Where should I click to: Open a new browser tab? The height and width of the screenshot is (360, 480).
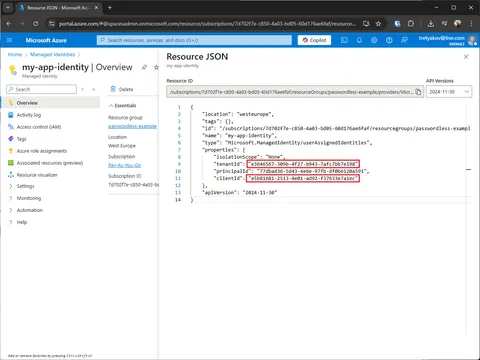tap(110, 7)
